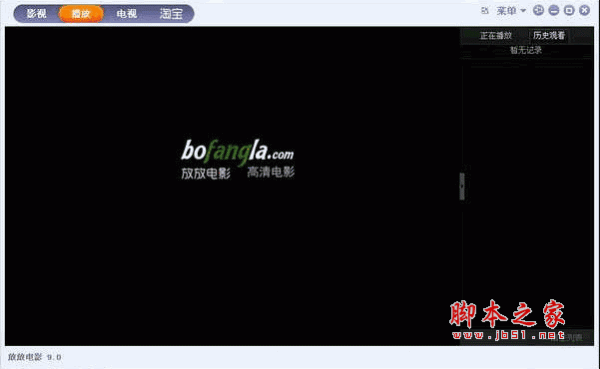This screenshot has width=600, height=369.
Task: Close the 放放电影 player window
Action: 584,10
